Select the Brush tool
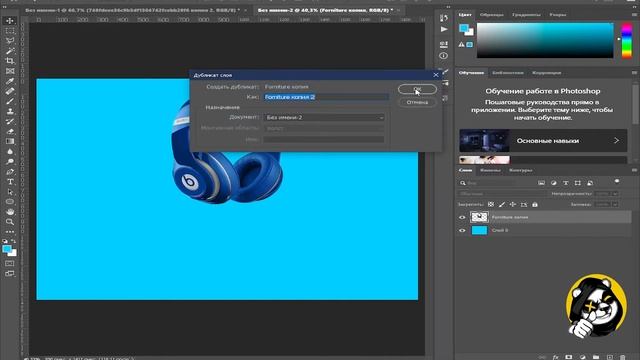 [10, 101]
